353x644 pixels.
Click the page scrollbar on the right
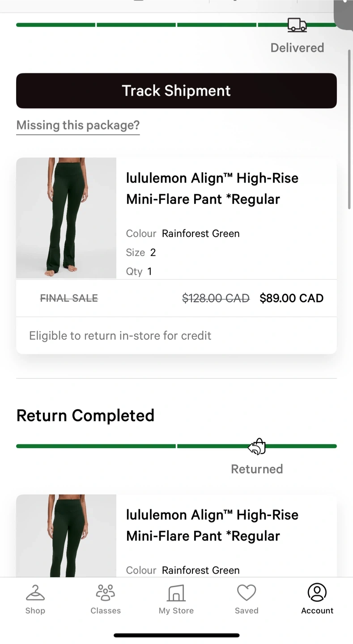click(x=349, y=130)
